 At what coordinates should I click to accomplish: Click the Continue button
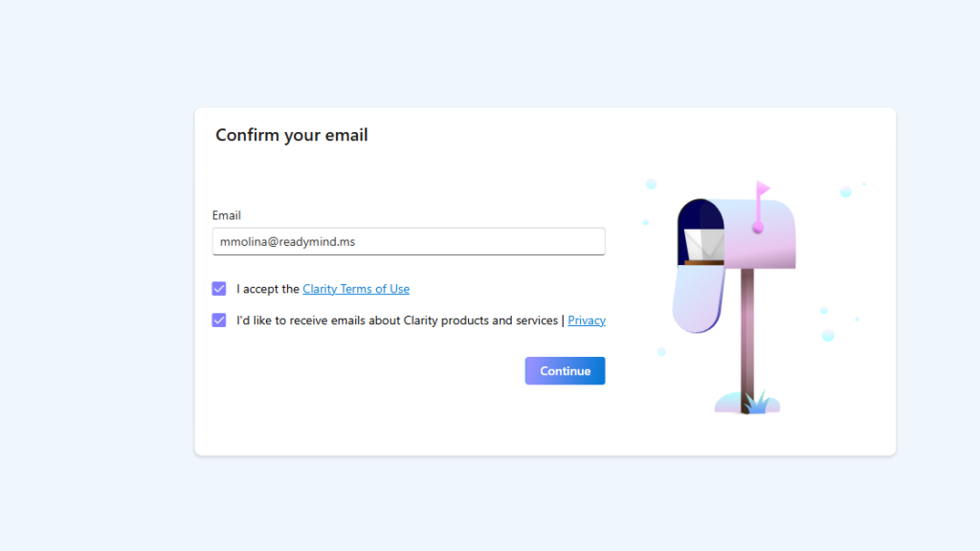565,370
